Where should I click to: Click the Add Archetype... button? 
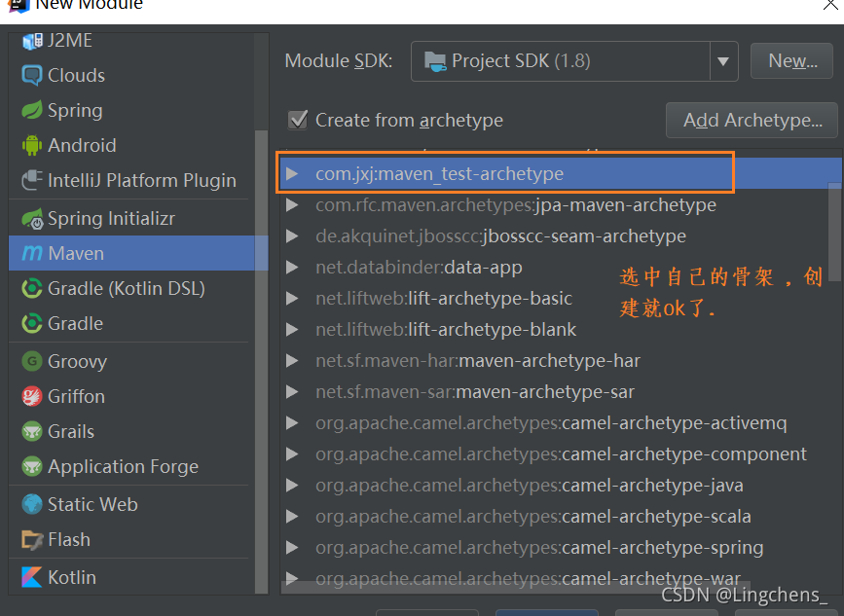(752, 120)
